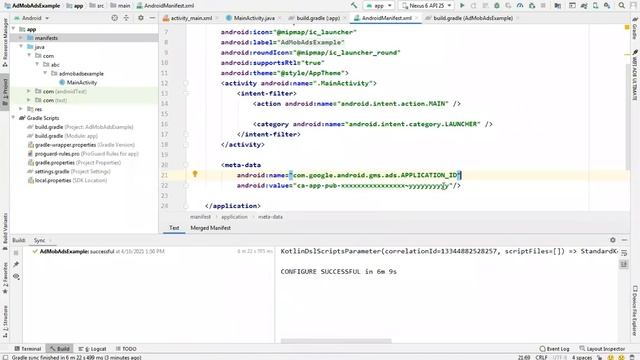Screen dimensions: 640x360
Task: Click the Sync Project with Gradle icon
Action: point(584,6)
